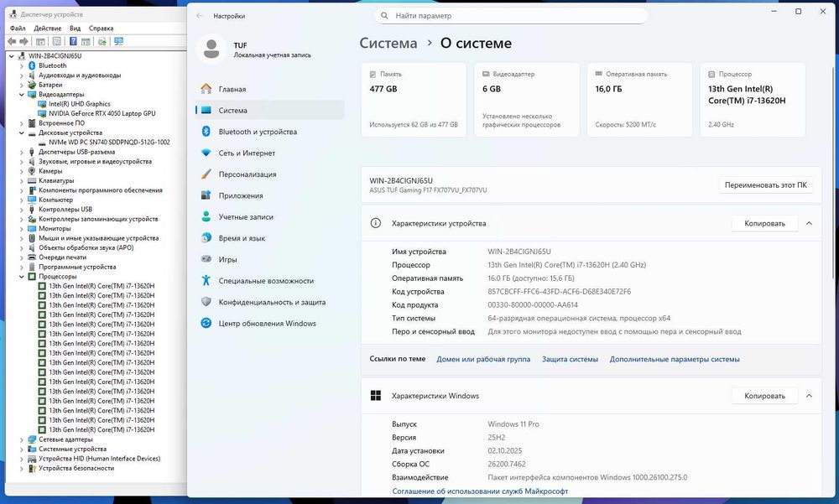Click the Оперативная память 16,0 ГБ card
The width and height of the screenshot is (839, 504).
[x=639, y=100]
